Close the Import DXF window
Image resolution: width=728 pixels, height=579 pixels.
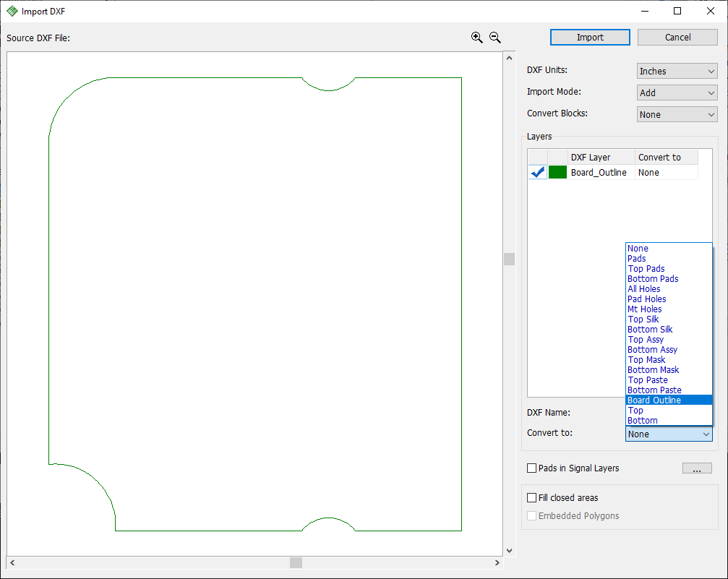coord(711,11)
